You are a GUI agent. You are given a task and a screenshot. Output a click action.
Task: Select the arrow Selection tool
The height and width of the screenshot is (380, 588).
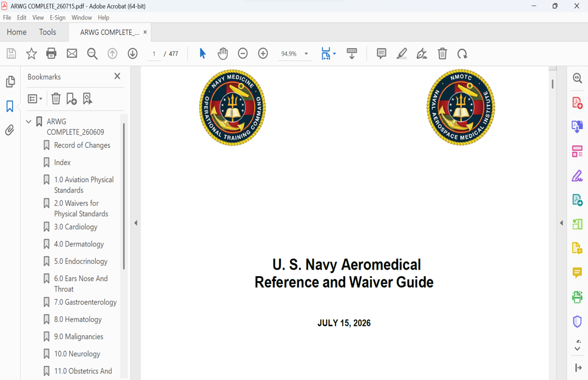pos(203,53)
